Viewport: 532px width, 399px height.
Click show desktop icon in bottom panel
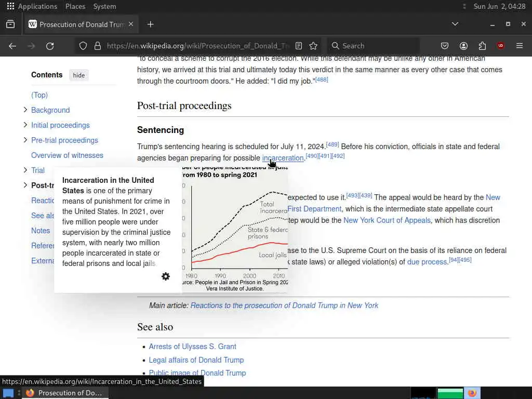pyautogui.click(x=8, y=393)
